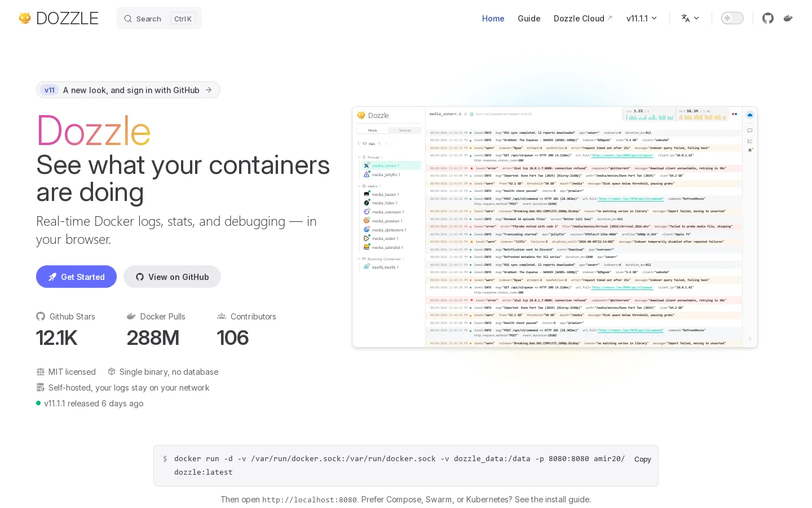Click the CPU 3.5% usage chart in preview
The width and height of the screenshot is (812, 508).
pos(649,115)
